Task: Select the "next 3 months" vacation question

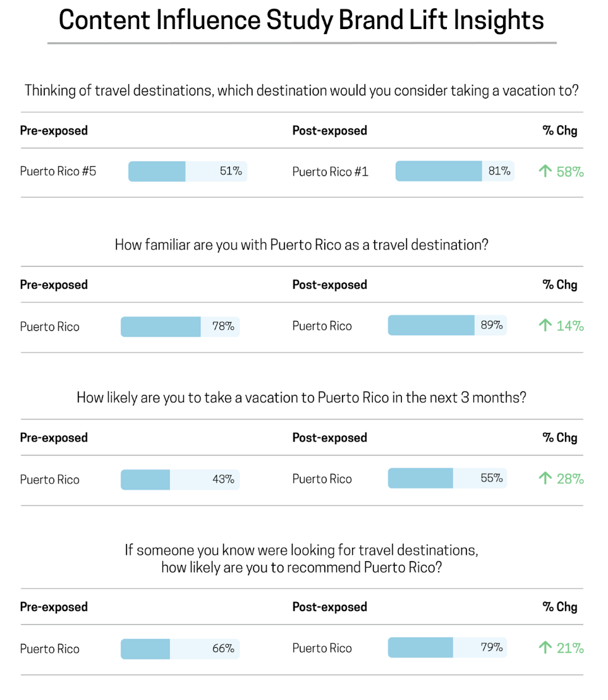Action: (301, 398)
